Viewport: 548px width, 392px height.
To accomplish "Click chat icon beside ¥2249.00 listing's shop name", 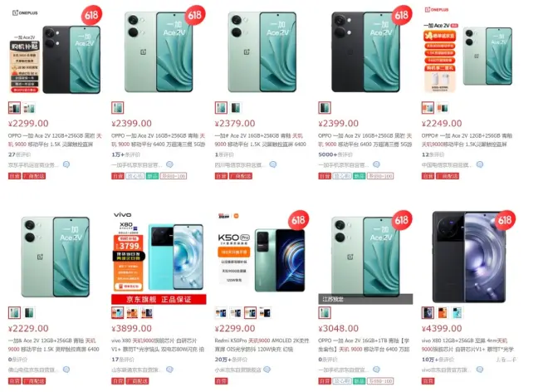I will 480,164.
